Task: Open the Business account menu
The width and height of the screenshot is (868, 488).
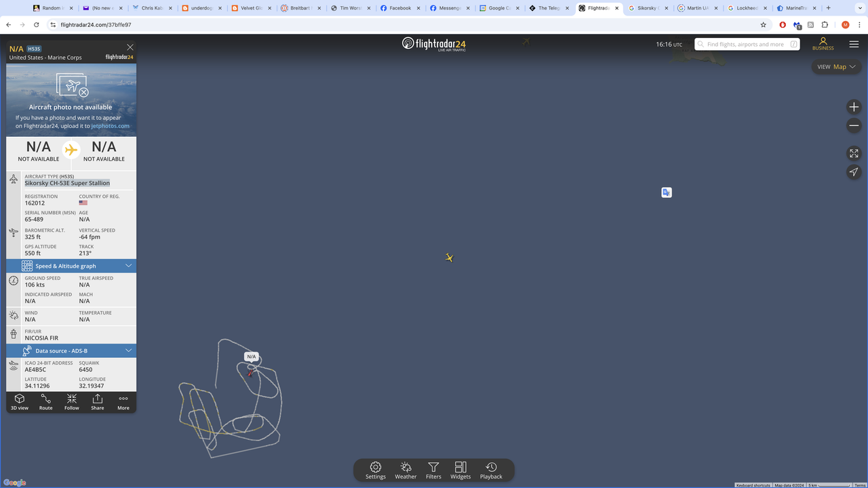Action: pyautogui.click(x=823, y=44)
